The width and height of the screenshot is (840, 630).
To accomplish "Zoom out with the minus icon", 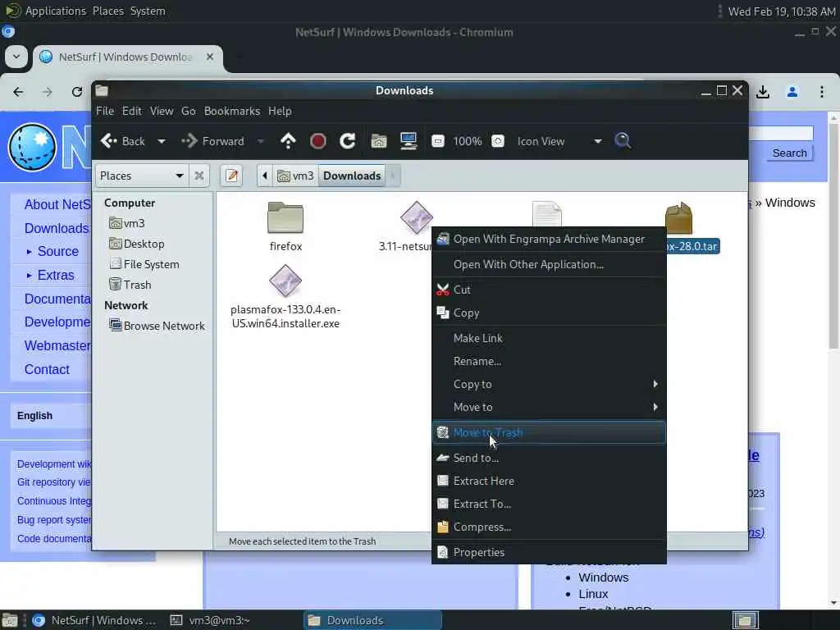I will tap(438, 141).
